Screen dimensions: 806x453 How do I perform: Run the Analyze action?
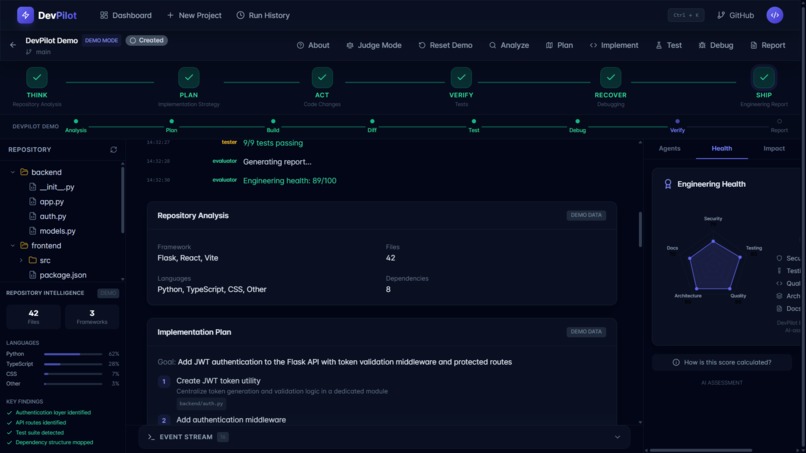point(509,45)
